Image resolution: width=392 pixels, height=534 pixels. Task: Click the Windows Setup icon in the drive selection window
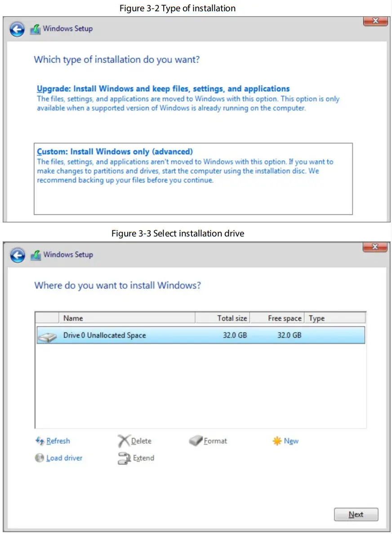(36, 255)
